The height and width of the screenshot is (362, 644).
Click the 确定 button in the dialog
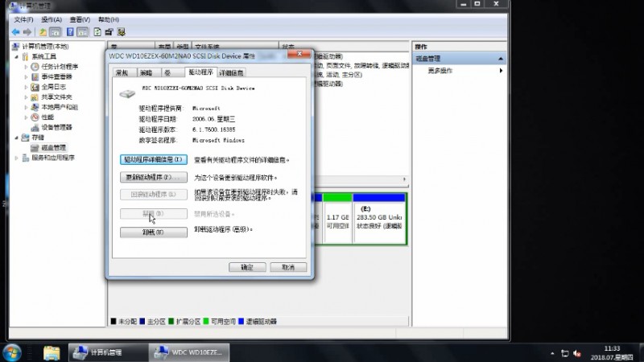(x=247, y=267)
